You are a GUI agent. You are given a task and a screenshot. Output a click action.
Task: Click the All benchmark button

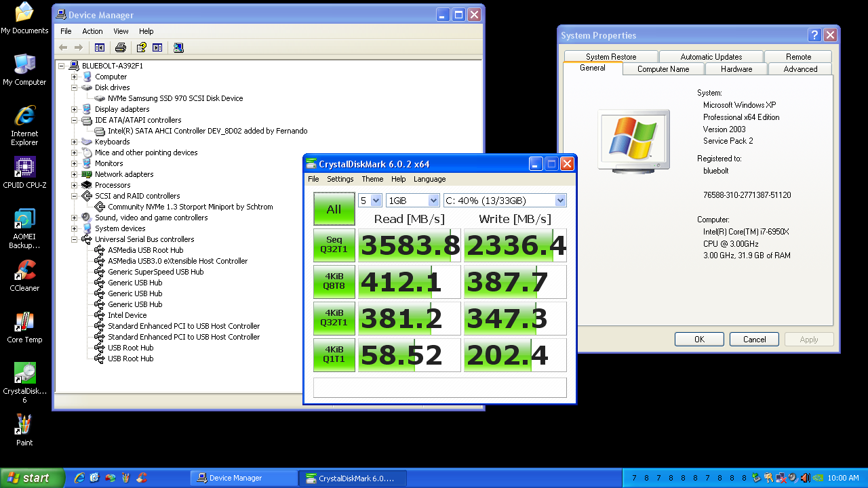(334, 209)
